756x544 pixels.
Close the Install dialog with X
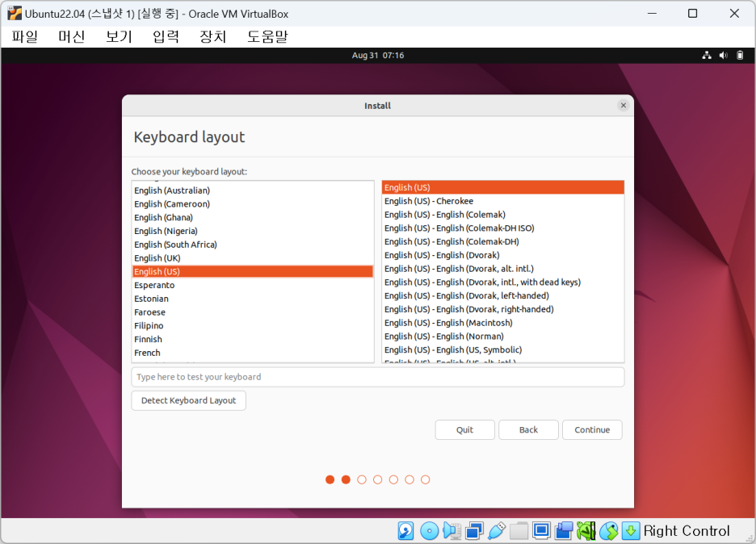[x=624, y=106]
